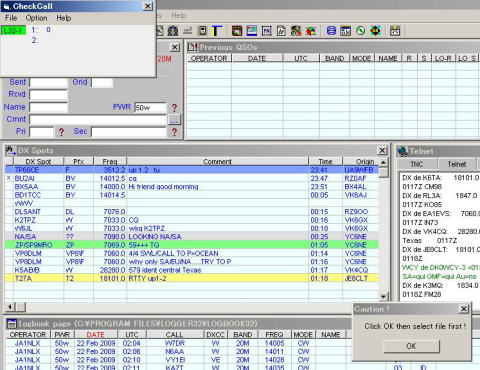The height and width of the screenshot is (370, 480).
Task: Click the Cmnt input field
Action: point(98,120)
